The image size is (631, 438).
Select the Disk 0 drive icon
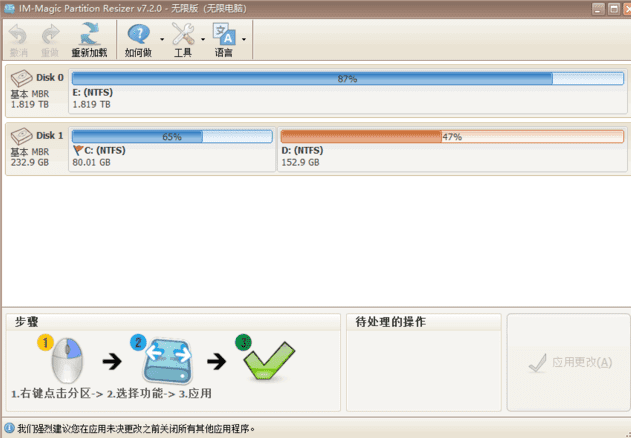21,78
